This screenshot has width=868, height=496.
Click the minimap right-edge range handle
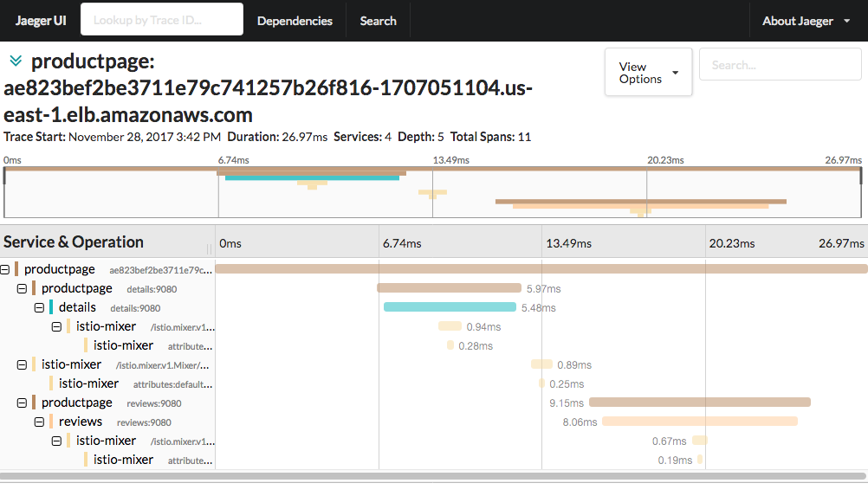click(861, 176)
